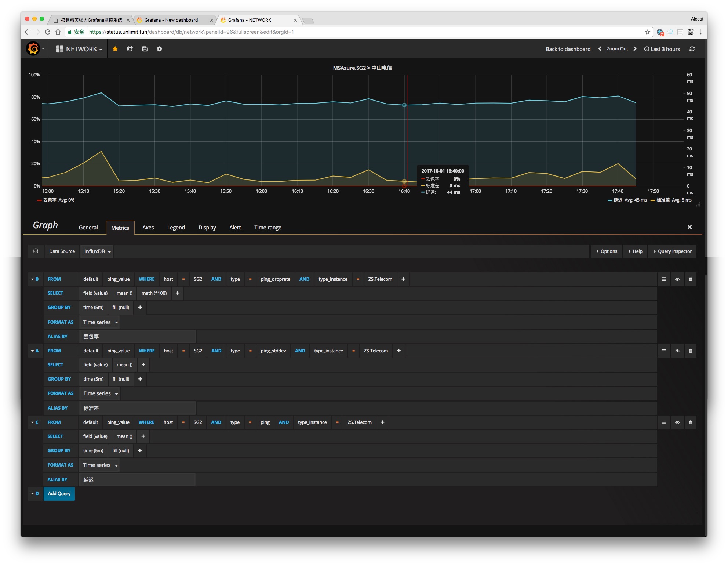Refresh the dashboard with the refresh icon
Image resolution: width=728 pixels, height=566 pixels.
692,49
